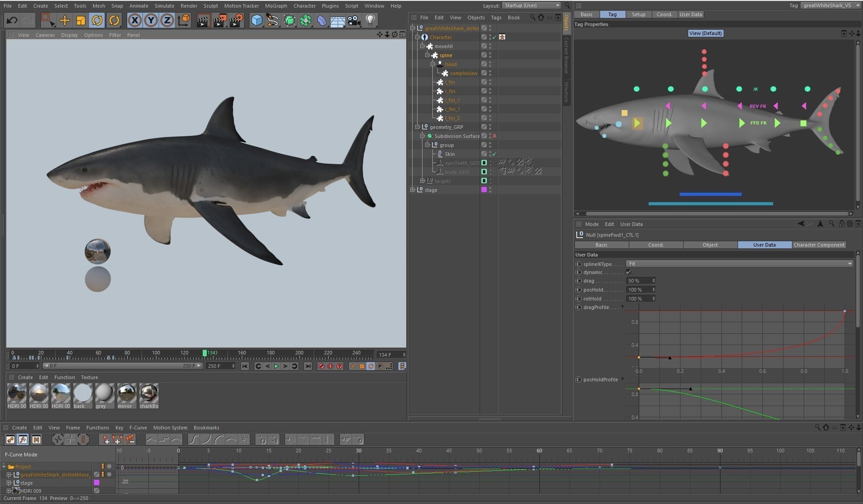Switch to F-Curve mode icon

pyautogui.click(x=23, y=440)
